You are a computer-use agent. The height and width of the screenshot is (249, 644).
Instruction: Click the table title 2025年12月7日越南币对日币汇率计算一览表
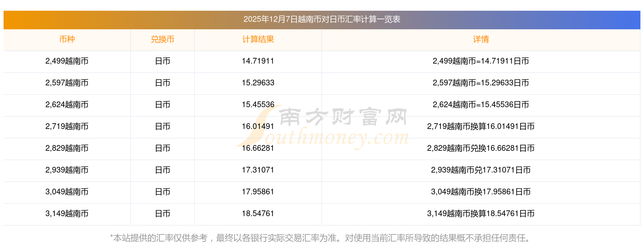[322, 19]
